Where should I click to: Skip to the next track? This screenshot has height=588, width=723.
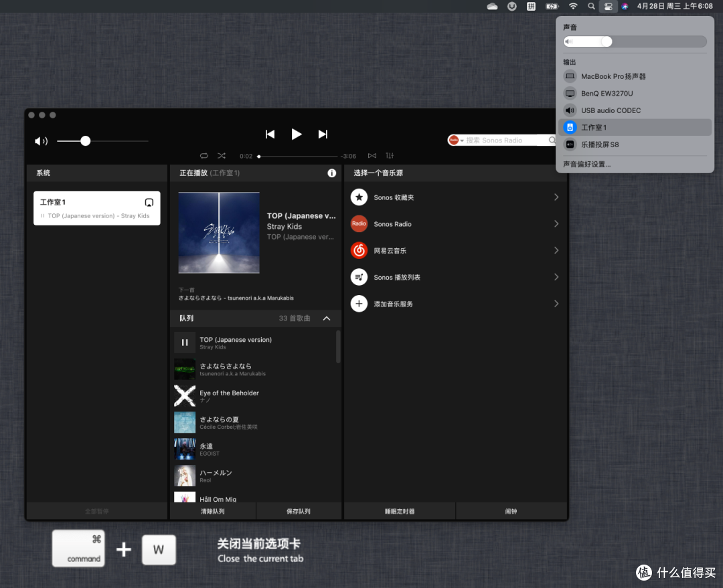click(x=323, y=134)
